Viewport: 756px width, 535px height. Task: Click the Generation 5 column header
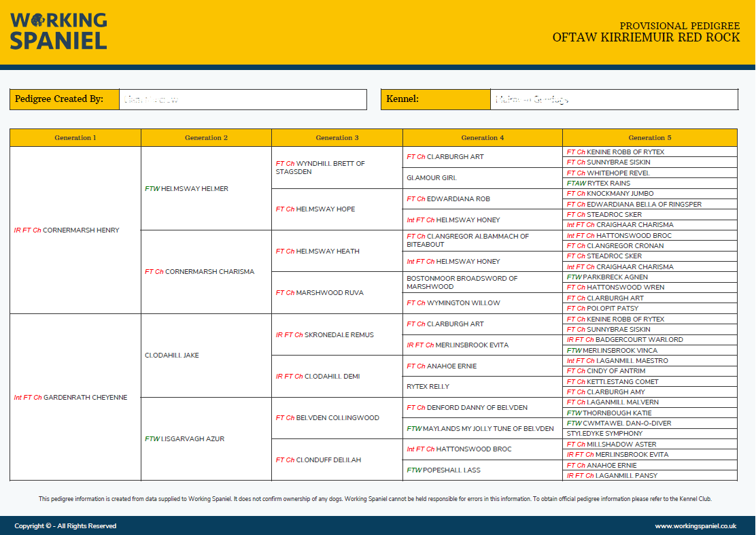(650, 138)
